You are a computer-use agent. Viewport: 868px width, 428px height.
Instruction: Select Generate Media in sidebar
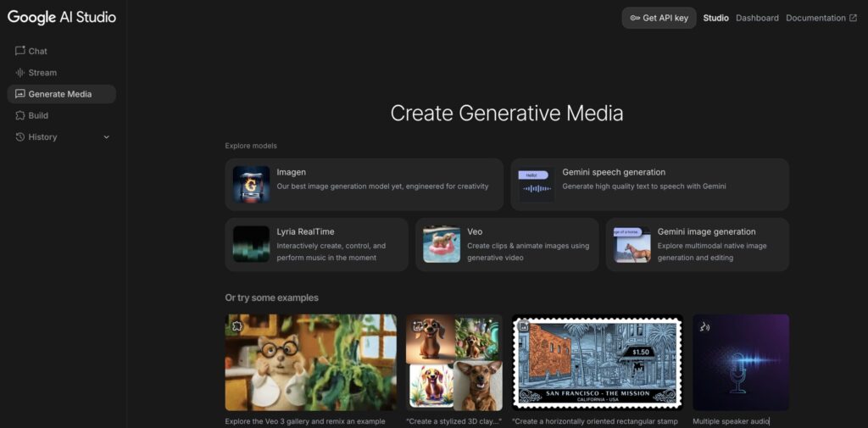point(61,94)
